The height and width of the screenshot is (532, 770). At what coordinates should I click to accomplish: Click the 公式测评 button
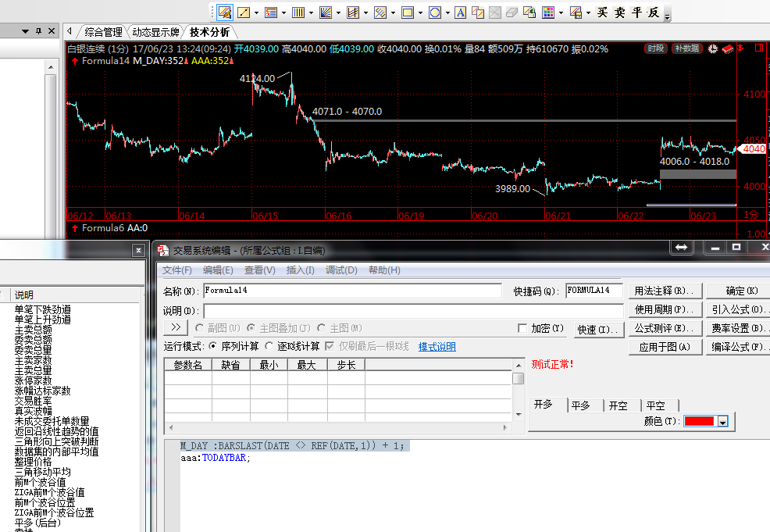(x=665, y=328)
